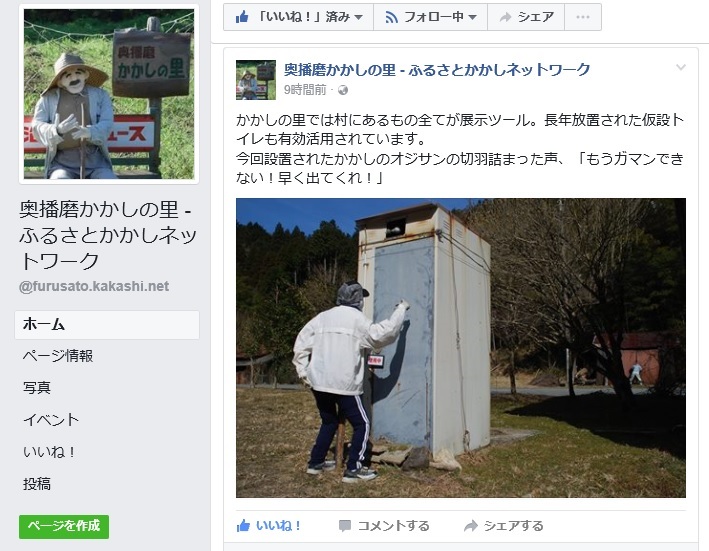The width and height of the screenshot is (709, 551).
Task: Click the 9時間前 timestamp link
Action: click(x=305, y=90)
